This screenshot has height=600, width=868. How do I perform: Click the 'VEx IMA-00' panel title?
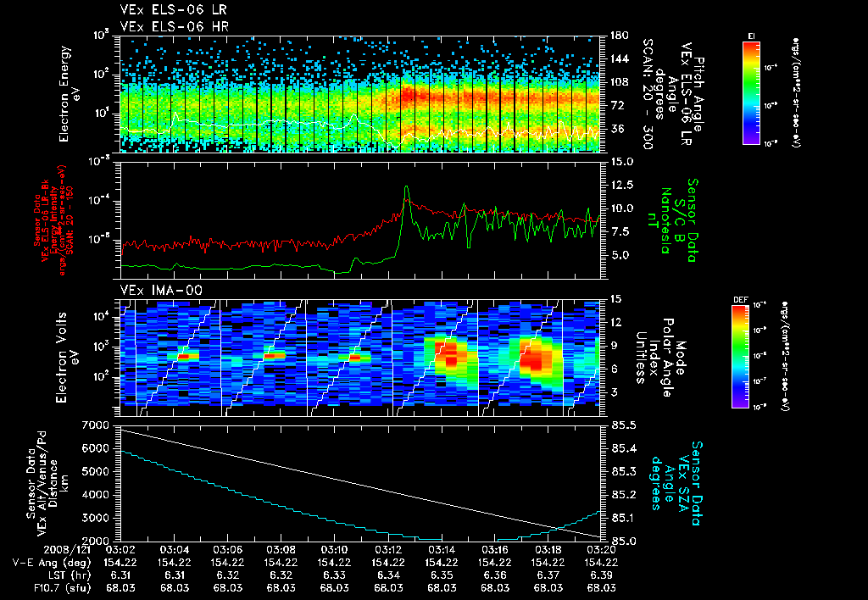tap(161, 290)
